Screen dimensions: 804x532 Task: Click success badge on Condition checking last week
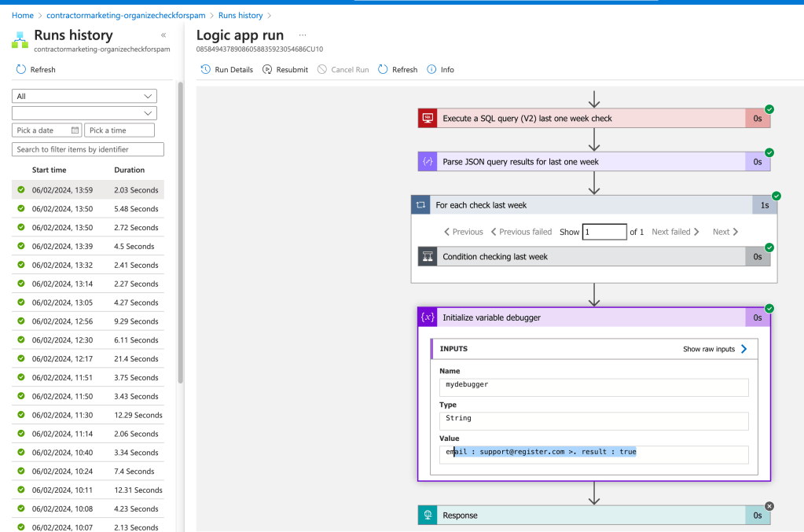[x=769, y=248]
